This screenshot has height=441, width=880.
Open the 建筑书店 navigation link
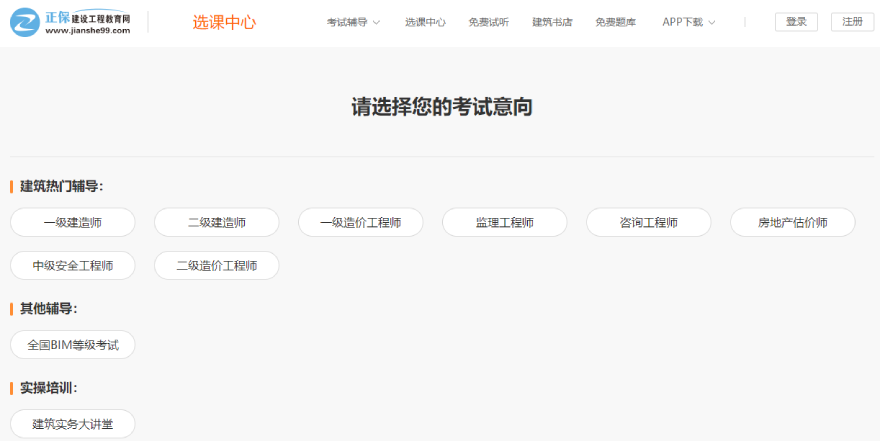[x=552, y=22]
